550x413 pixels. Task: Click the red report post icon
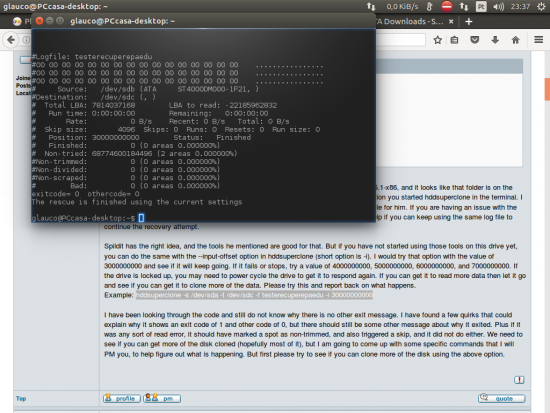(519, 380)
